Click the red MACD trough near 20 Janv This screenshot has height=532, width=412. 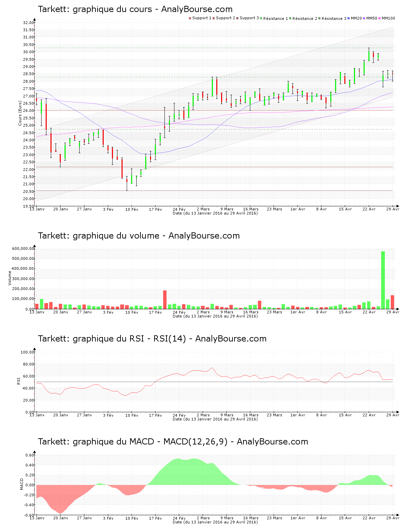(x=61, y=499)
